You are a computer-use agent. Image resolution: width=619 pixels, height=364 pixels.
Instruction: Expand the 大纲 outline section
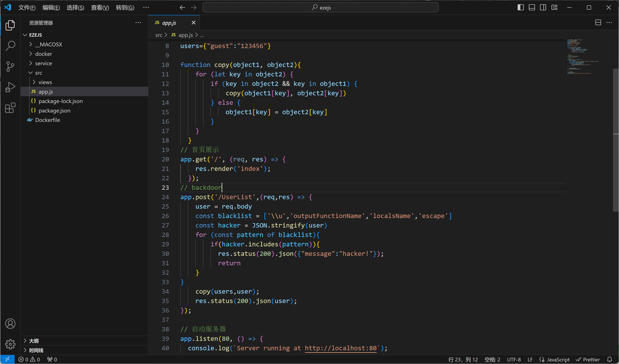tap(34, 341)
